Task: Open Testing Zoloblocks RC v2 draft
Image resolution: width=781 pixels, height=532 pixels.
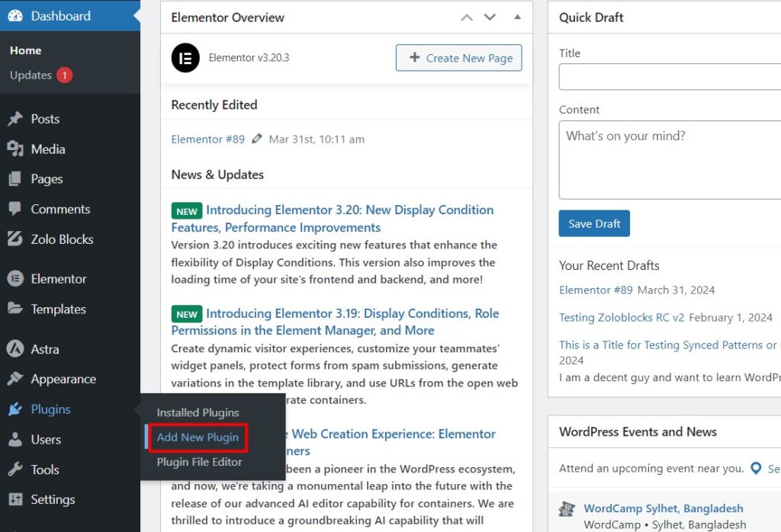Action: [x=622, y=317]
